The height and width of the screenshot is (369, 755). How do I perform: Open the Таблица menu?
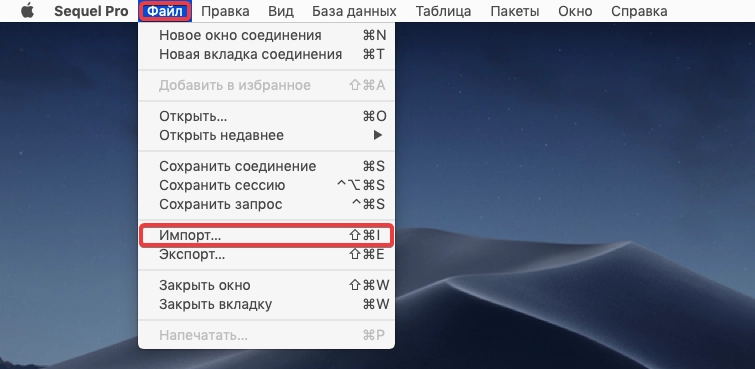click(443, 11)
